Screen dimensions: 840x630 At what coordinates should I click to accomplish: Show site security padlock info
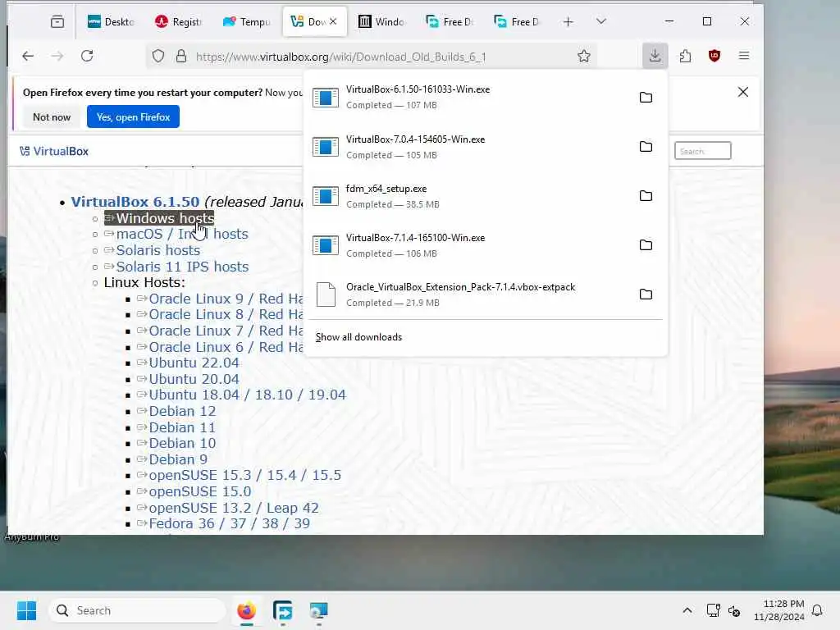point(181,57)
